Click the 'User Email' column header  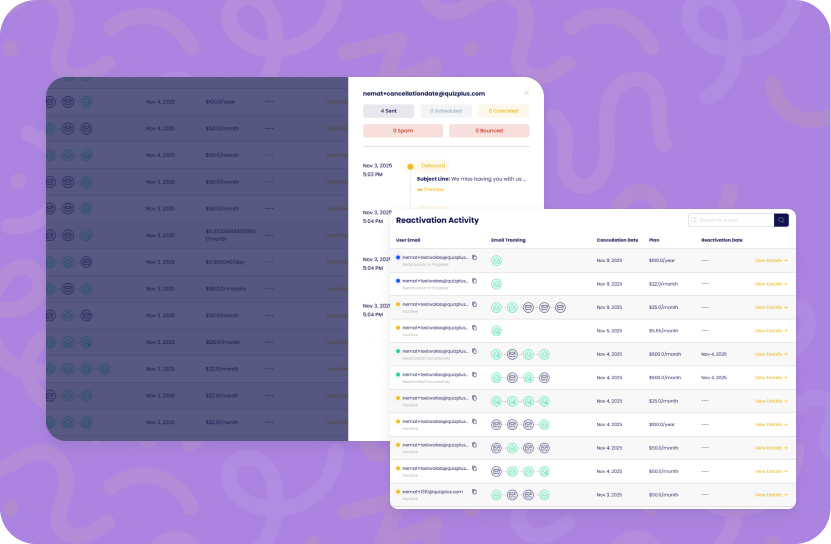(408, 240)
